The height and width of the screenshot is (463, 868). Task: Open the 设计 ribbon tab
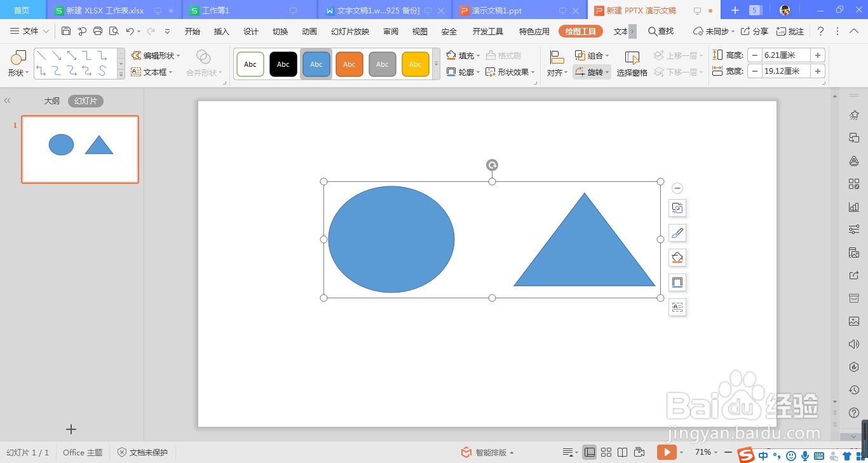click(x=251, y=31)
